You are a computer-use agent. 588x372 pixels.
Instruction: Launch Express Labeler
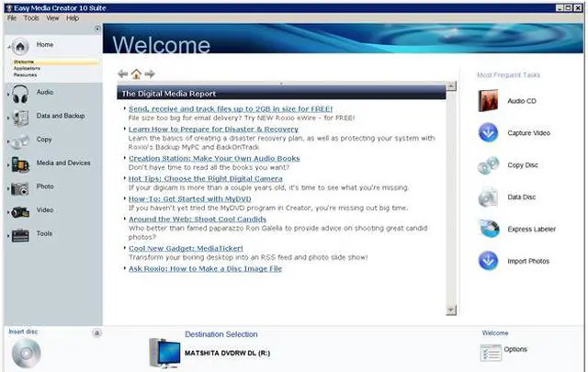tap(488, 229)
